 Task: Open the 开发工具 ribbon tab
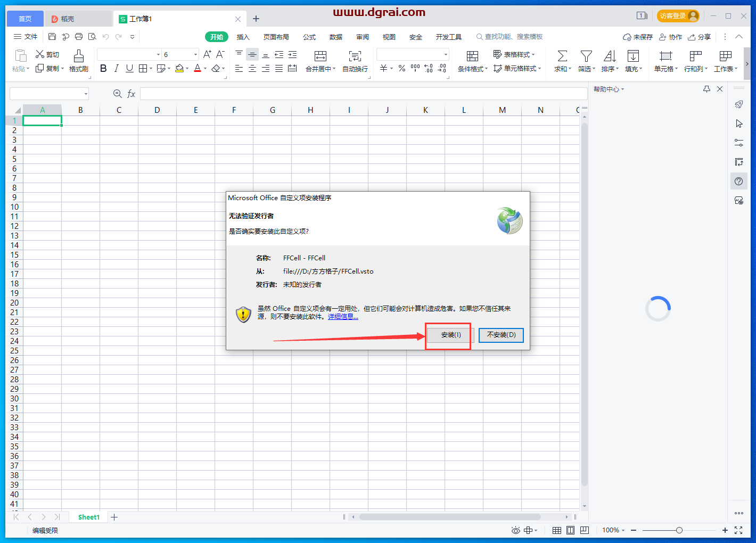tap(449, 37)
